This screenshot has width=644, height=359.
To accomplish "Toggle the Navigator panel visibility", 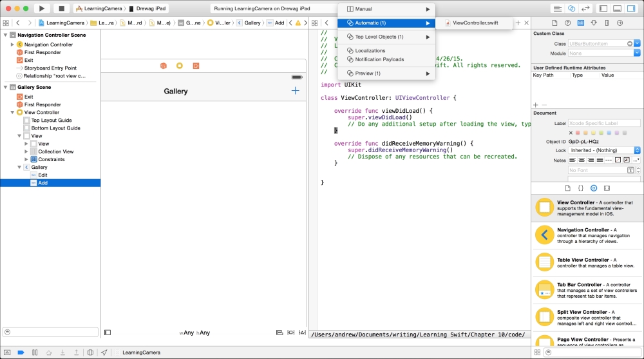I will point(603,8).
